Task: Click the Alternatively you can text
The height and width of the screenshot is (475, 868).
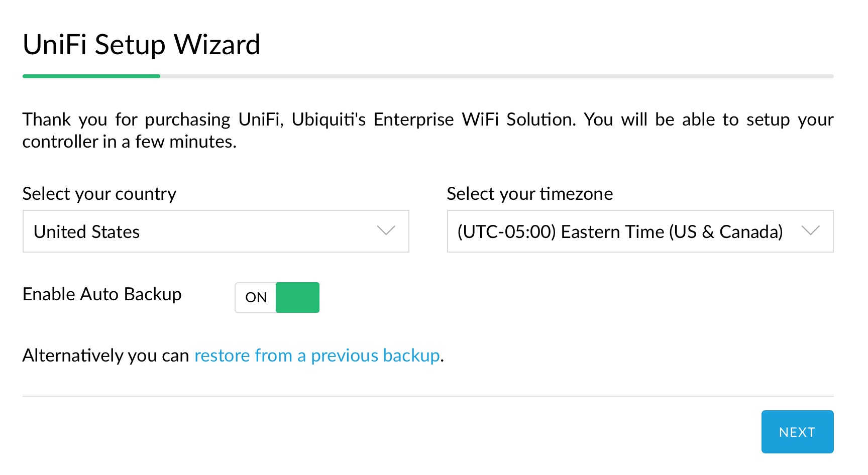Action: click(x=105, y=355)
